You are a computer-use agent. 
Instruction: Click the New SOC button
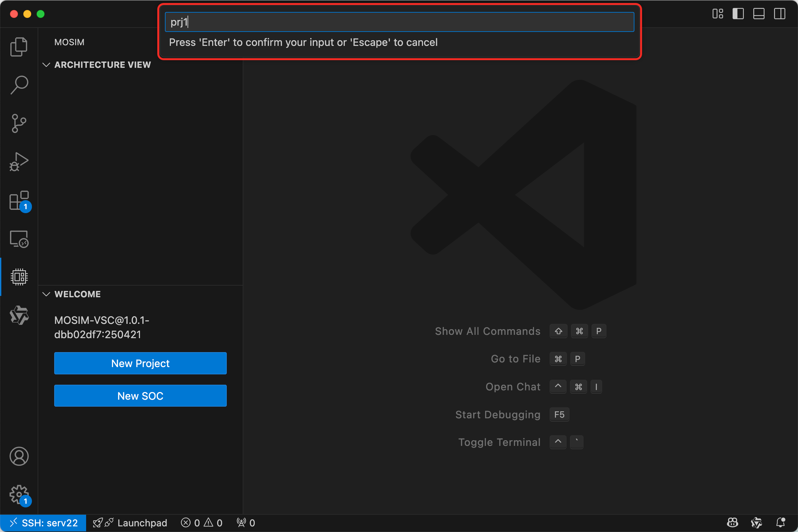coord(140,396)
